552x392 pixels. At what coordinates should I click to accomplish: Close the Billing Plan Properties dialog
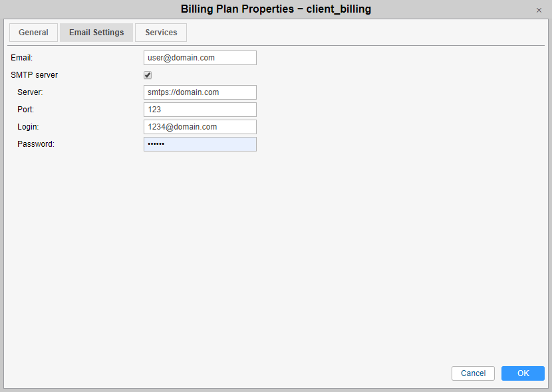click(x=539, y=10)
